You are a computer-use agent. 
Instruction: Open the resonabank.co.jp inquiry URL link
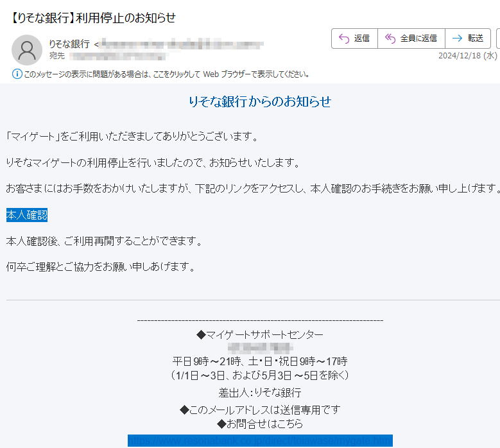click(260, 441)
